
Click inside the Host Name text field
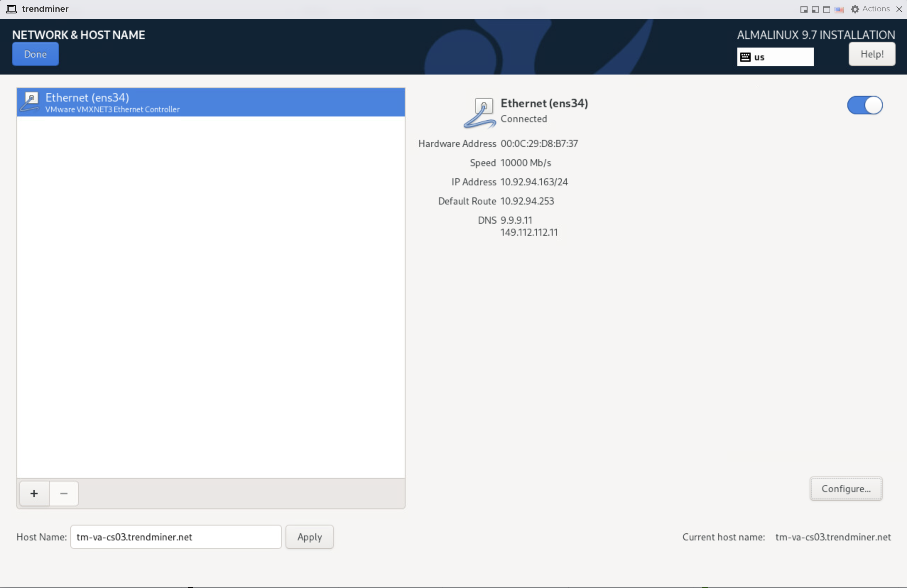pyautogui.click(x=175, y=537)
